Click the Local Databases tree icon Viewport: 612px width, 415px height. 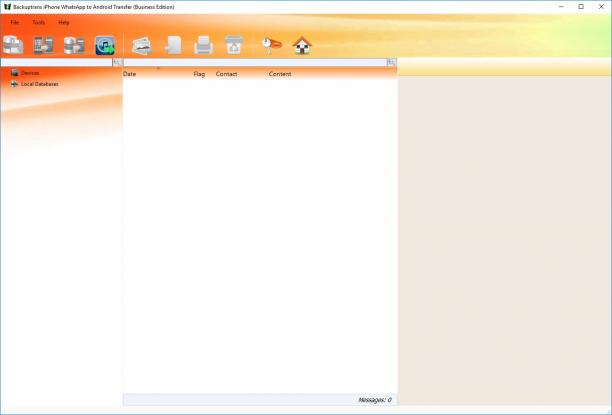point(14,84)
